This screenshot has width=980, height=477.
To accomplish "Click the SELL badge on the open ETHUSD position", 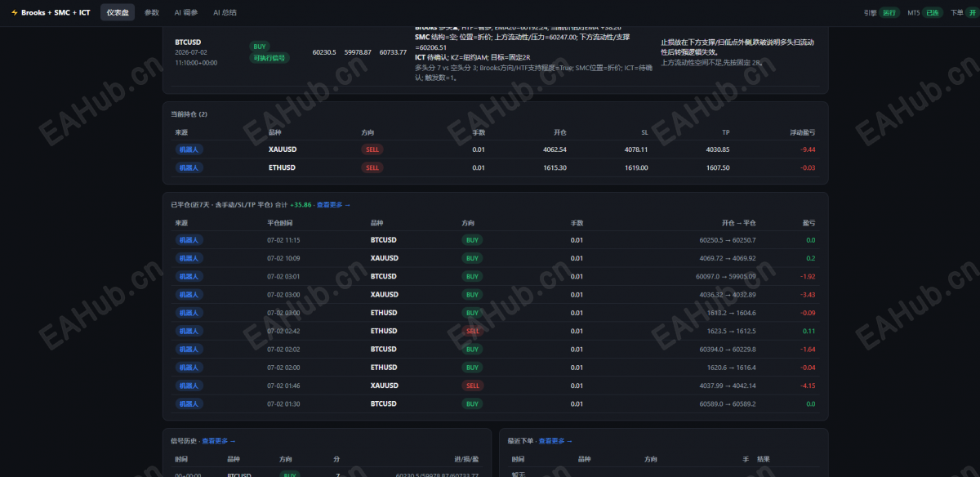I will [372, 167].
